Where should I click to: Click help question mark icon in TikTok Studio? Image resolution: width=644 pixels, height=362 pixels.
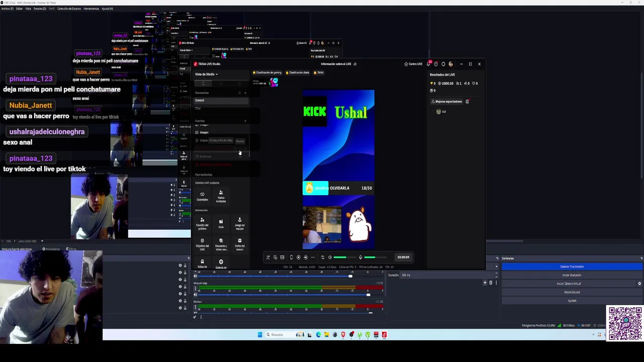pos(436,64)
